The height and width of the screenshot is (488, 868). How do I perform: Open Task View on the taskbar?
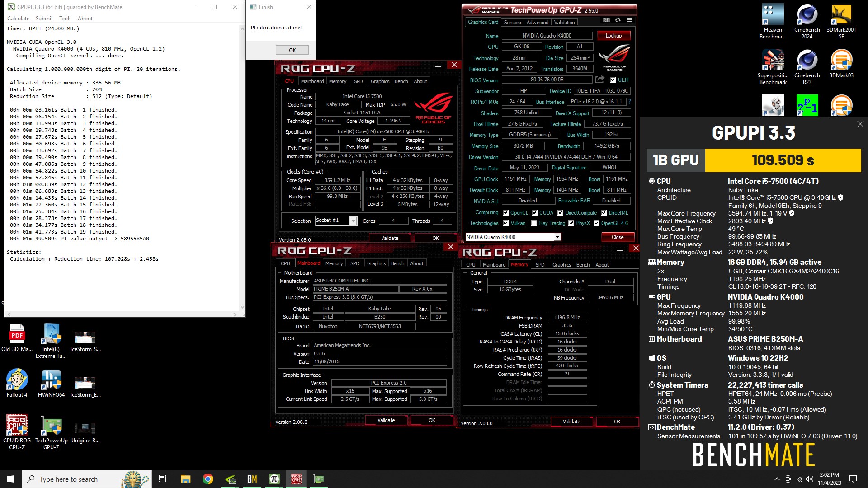(x=163, y=479)
